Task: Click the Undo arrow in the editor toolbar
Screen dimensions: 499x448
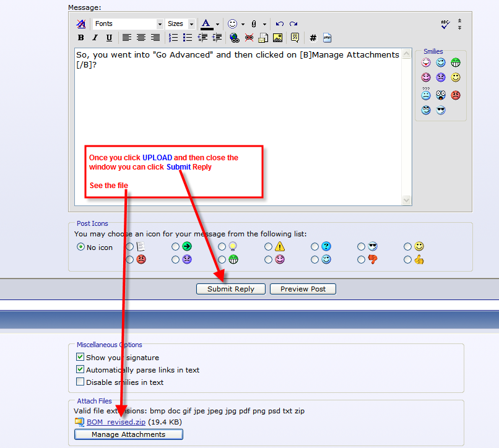Action: [x=280, y=24]
